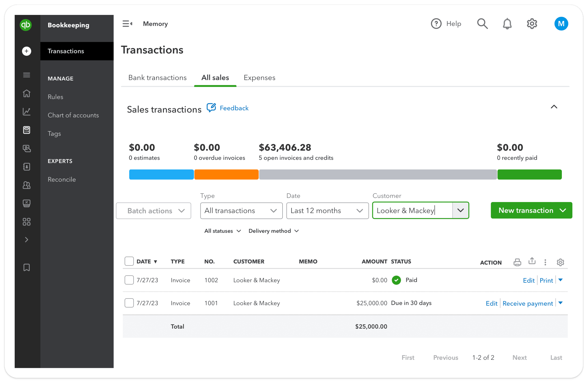The width and height of the screenshot is (588, 383).
Task: Open the All statuses filter
Action: [x=222, y=231]
